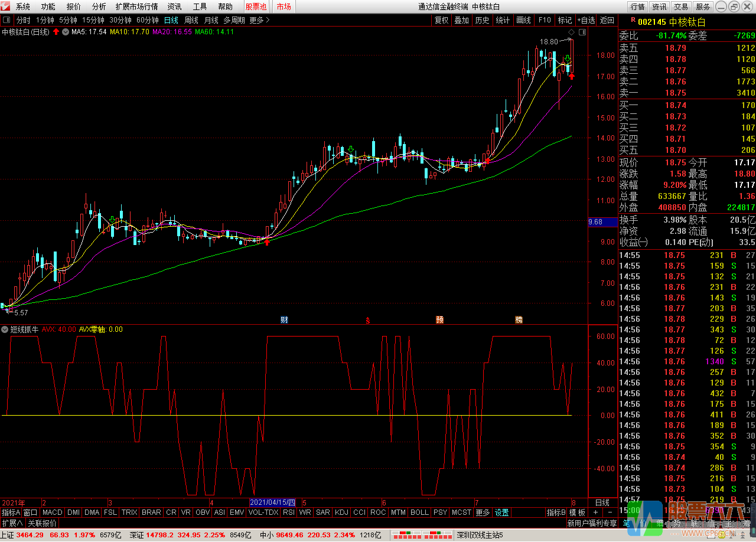Click the 深圳双线主站5 server status
Viewport: 756px width, 542px height.
coord(480,536)
